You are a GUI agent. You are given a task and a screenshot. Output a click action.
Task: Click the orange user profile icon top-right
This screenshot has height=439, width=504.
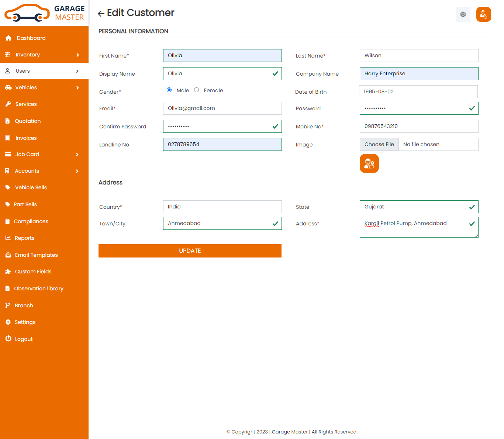(483, 14)
